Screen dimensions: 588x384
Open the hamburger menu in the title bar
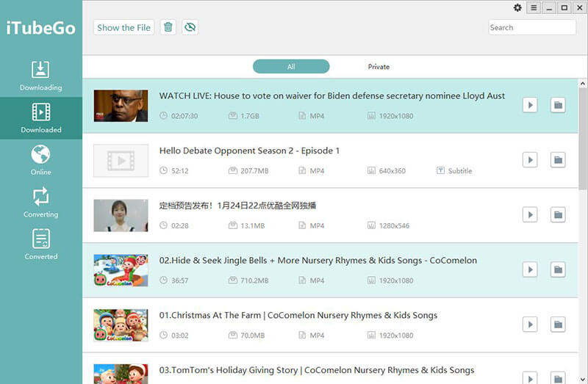(534, 7)
